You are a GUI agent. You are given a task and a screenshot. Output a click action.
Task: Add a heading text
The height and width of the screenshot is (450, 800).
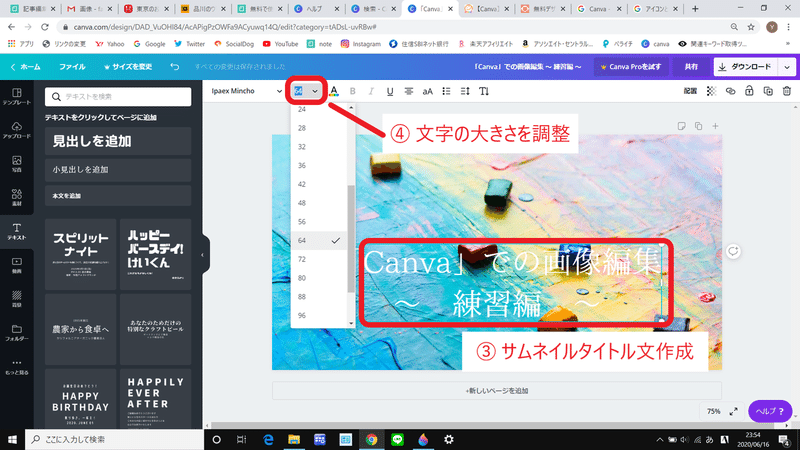[x=118, y=141]
